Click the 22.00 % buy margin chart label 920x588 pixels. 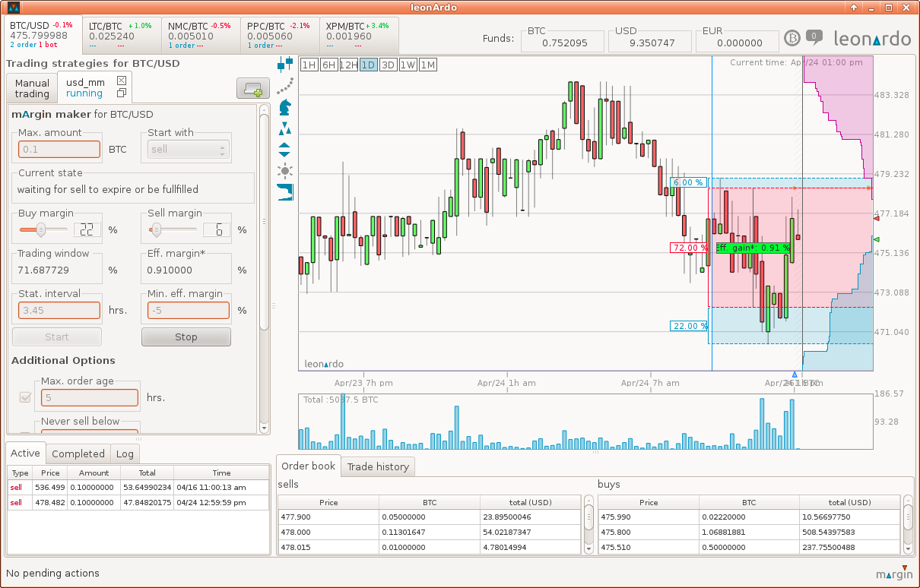689,326
